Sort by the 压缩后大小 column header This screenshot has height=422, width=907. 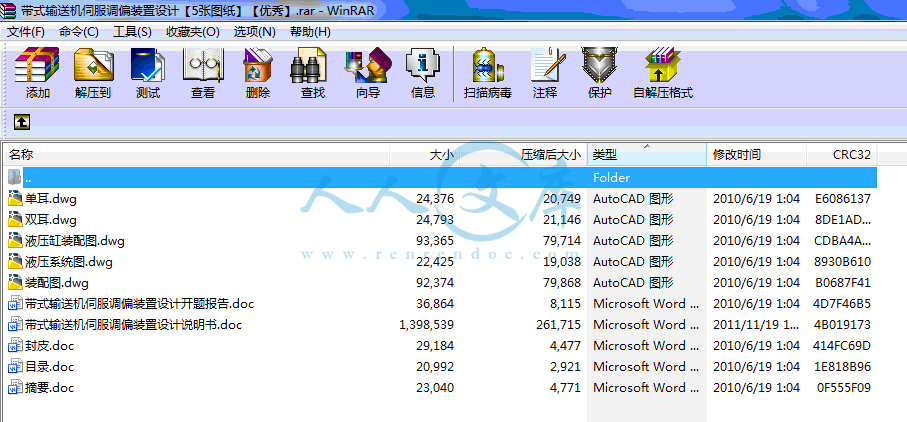coord(522,155)
